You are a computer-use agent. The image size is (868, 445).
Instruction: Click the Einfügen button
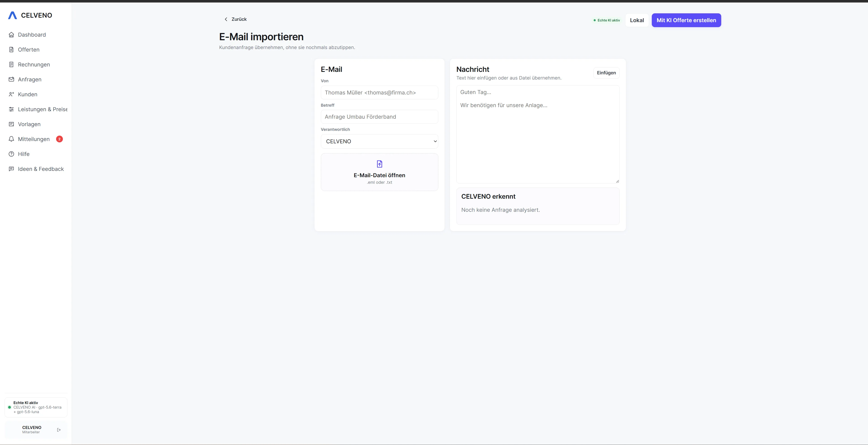606,73
